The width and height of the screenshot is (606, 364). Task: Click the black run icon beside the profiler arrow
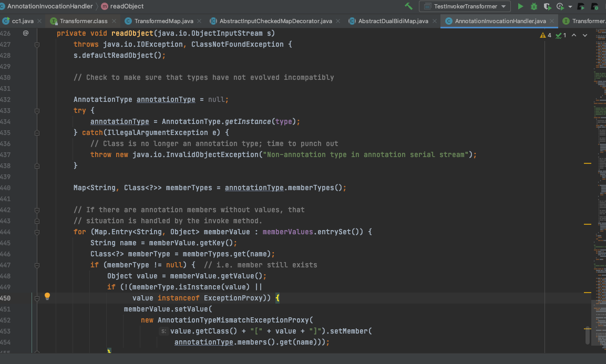(x=581, y=6)
